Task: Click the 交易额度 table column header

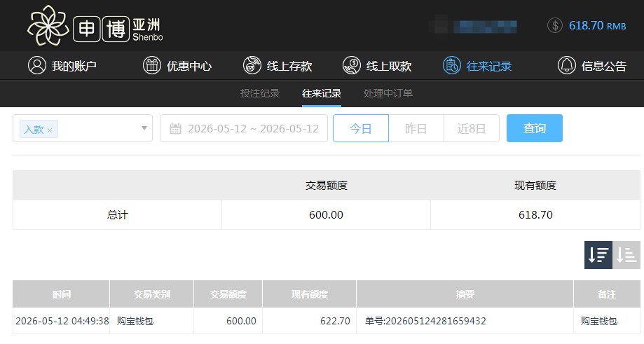Action: point(228,294)
